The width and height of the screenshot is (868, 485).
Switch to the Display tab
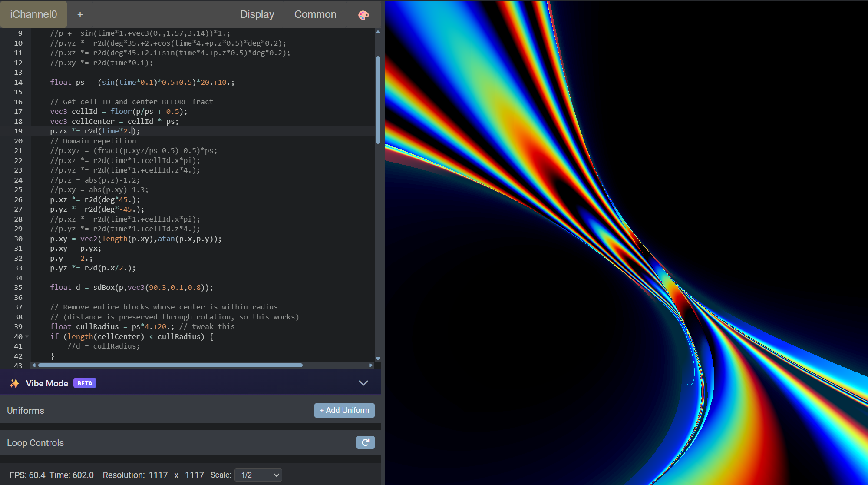coord(257,14)
